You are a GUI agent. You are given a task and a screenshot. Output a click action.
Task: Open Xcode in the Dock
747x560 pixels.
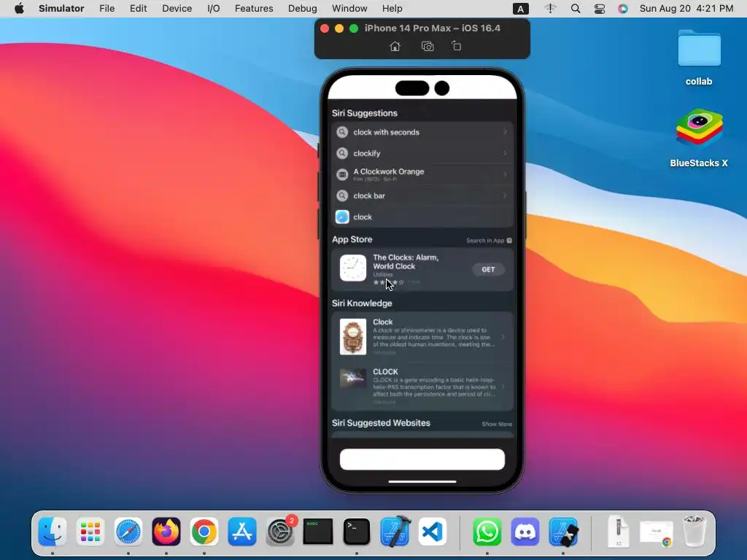coord(395,532)
